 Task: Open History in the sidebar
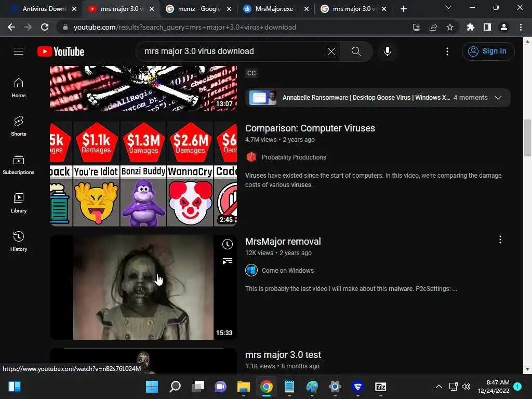coord(19,241)
